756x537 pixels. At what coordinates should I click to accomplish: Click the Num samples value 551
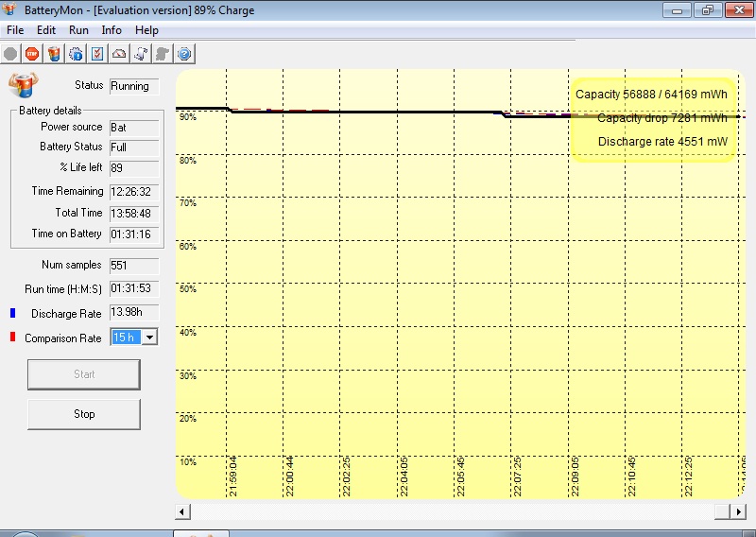(x=134, y=266)
